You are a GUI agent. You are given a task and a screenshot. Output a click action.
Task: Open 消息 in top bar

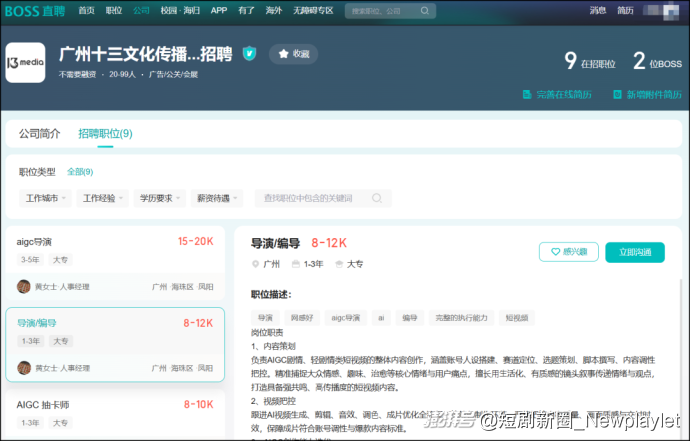(598, 11)
